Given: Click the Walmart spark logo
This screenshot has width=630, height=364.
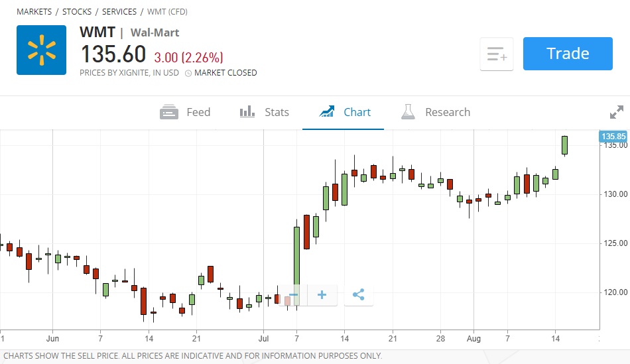Looking at the screenshot, I should click(41, 50).
